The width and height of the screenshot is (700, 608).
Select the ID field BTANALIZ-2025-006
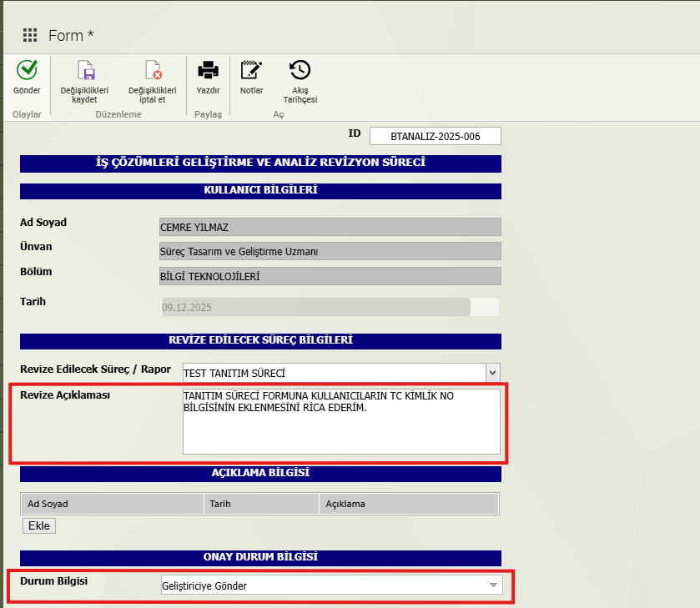(435, 137)
